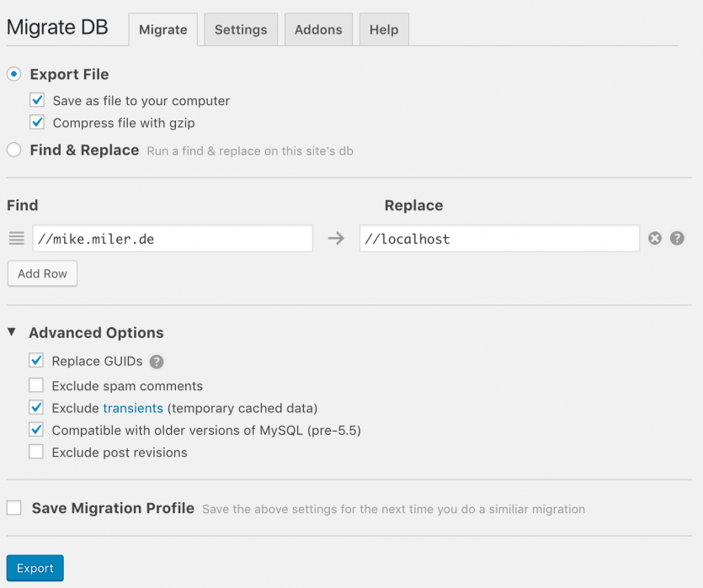
Task: Clear the Replace field using the X icon
Action: tap(655, 238)
